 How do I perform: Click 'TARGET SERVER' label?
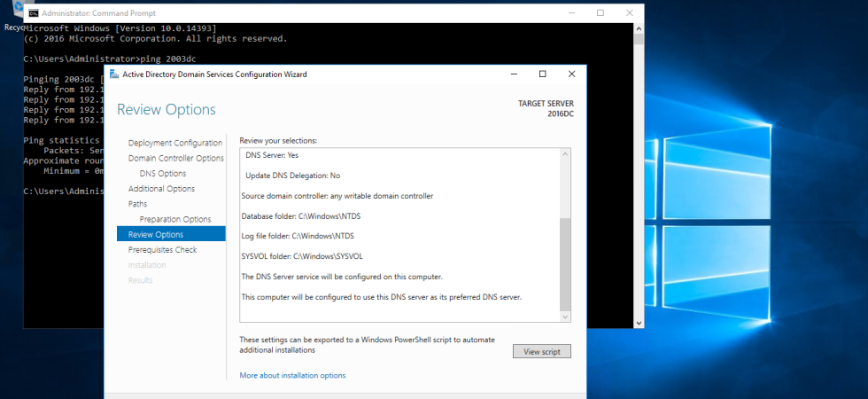tap(546, 104)
